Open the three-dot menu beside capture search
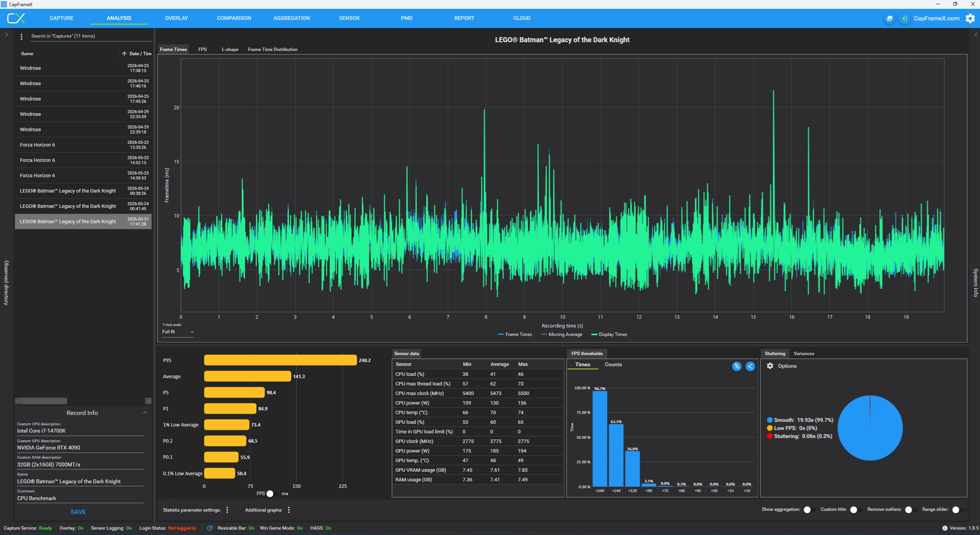 tap(21, 36)
